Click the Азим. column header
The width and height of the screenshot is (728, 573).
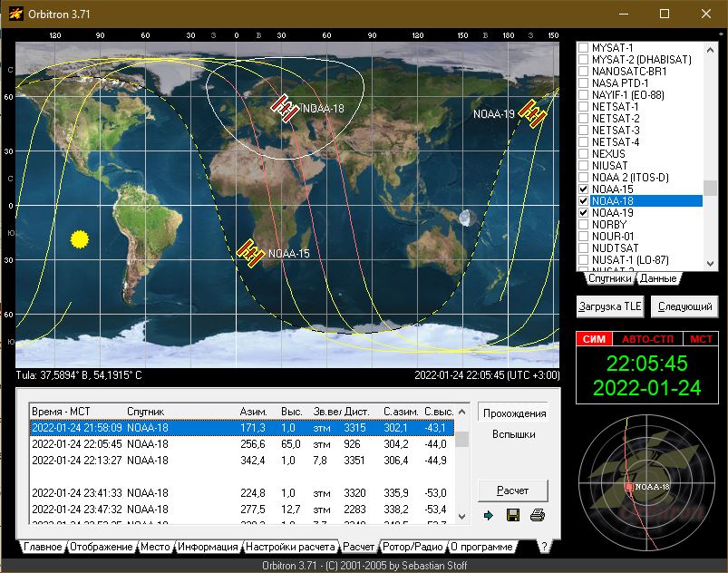pyautogui.click(x=254, y=412)
